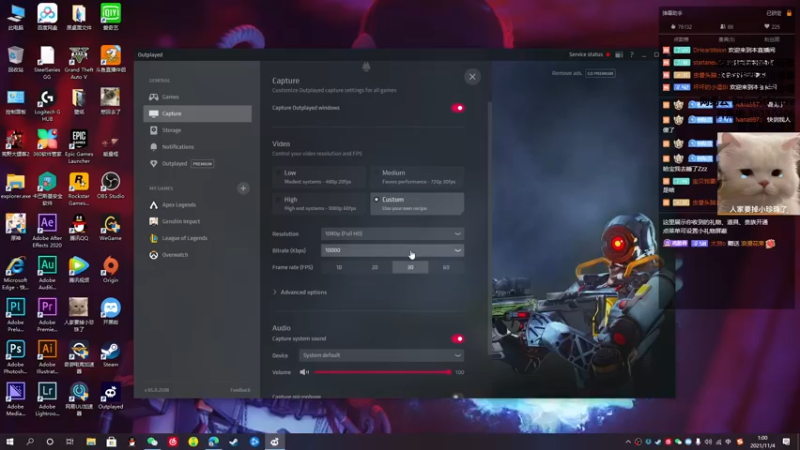Open the Feedback link

240,390
